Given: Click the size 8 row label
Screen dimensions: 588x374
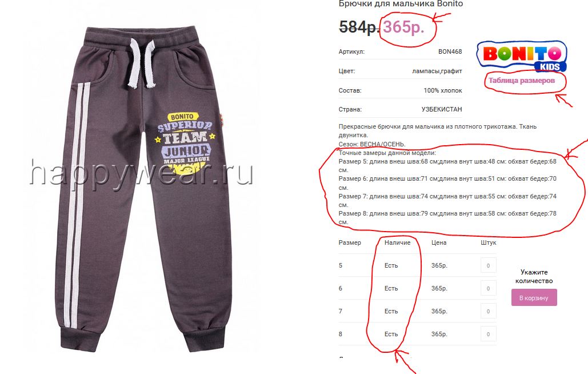Looking at the screenshot, I should click(x=341, y=334).
